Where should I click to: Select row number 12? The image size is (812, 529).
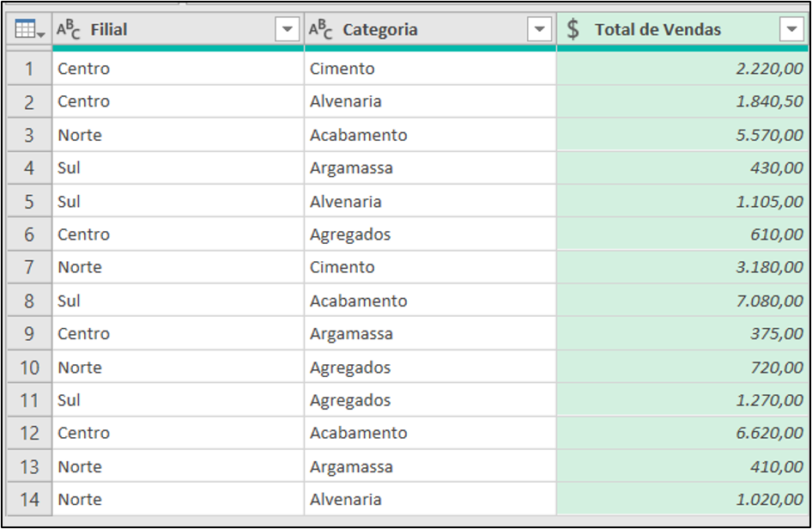29,433
